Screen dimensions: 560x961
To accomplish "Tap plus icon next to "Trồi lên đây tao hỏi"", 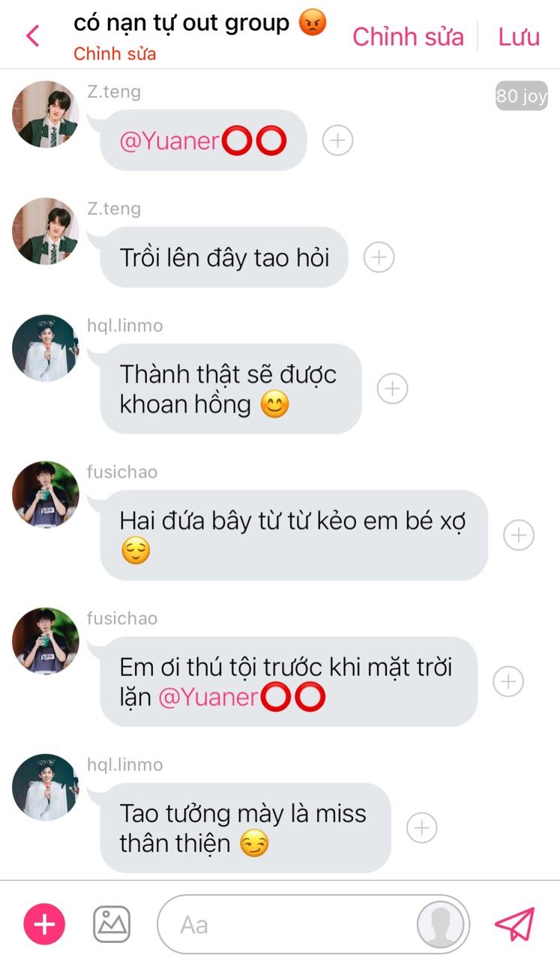I will pyautogui.click(x=379, y=257).
